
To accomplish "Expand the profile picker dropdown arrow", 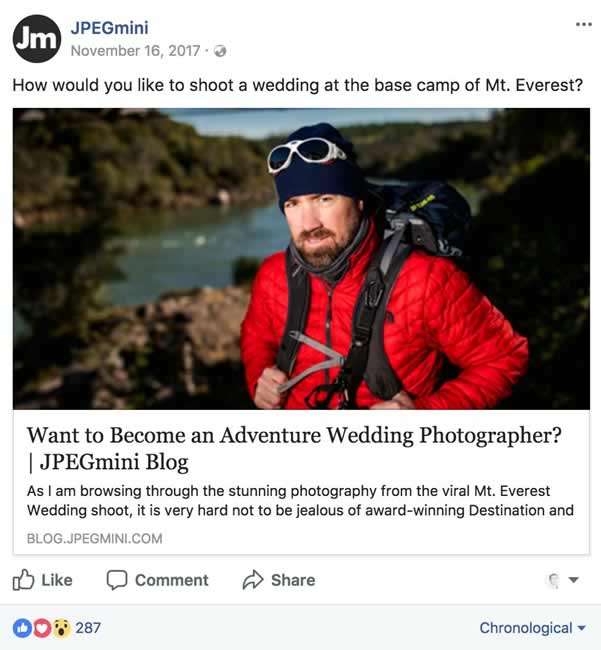I will click(x=574, y=580).
